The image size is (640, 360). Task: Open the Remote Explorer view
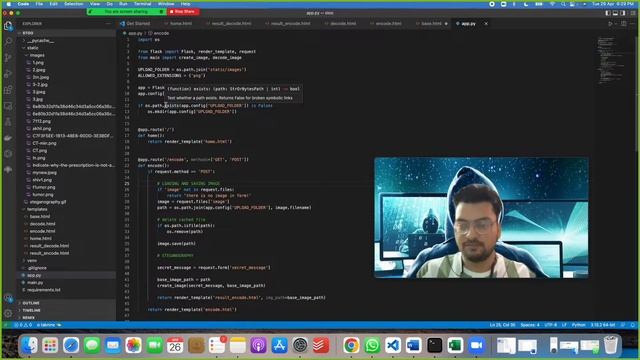pos(8,106)
